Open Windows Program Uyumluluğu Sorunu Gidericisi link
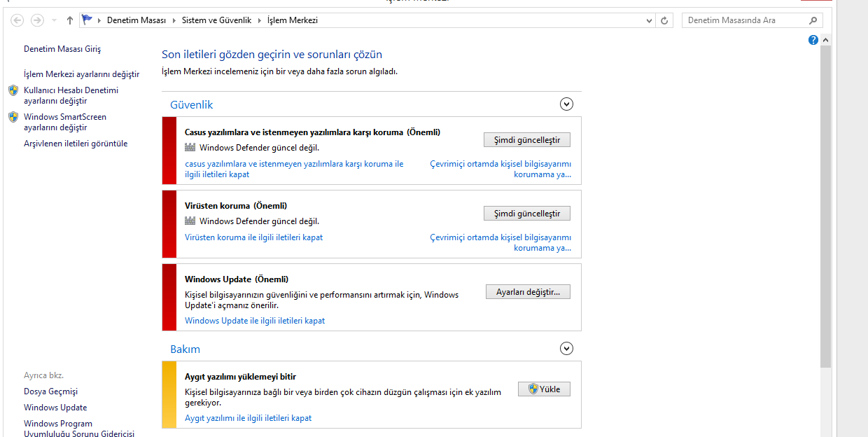868x437 pixels. point(79,429)
